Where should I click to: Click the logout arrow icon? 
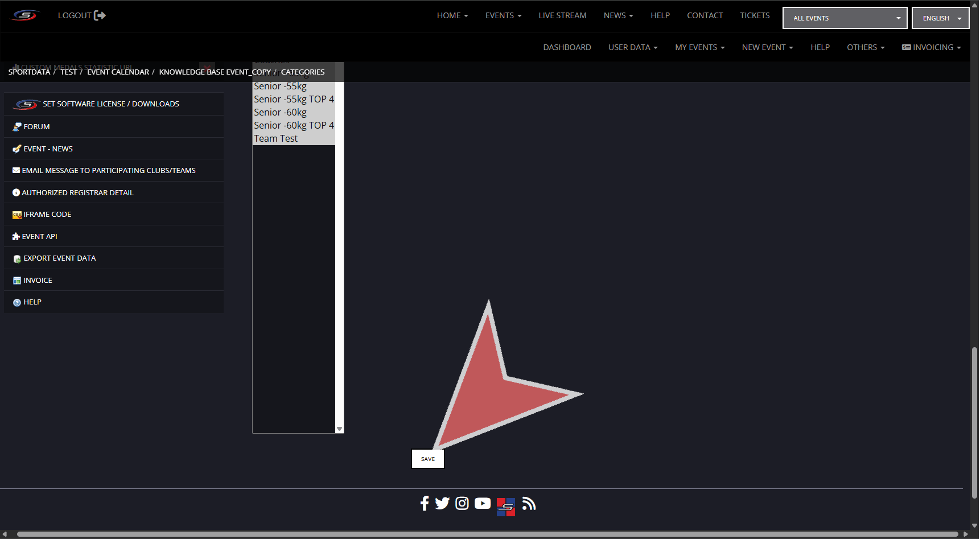point(100,15)
